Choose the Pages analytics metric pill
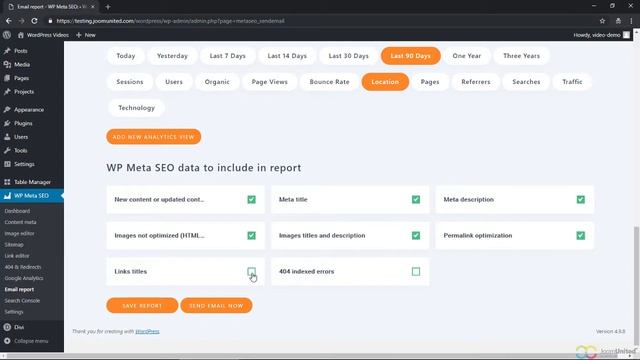 coord(430,82)
